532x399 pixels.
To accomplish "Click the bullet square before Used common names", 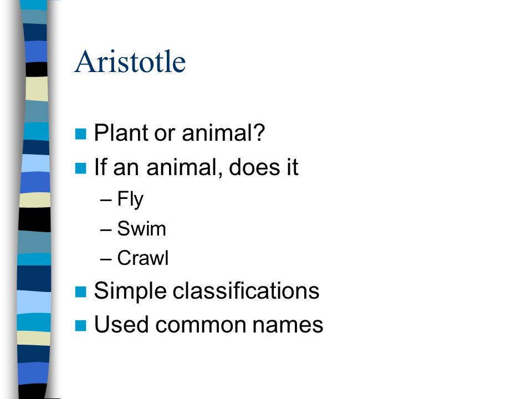I will pos(80,326).
